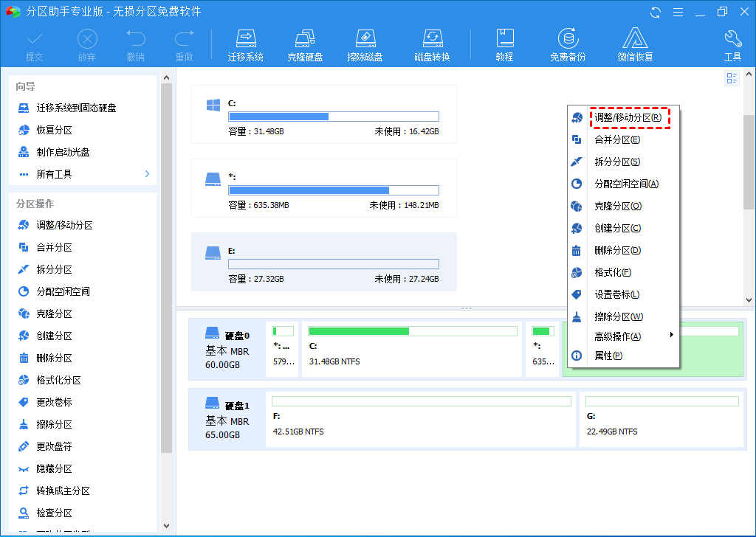Select 设置卷标(L) in the context menu

[623, 295]
